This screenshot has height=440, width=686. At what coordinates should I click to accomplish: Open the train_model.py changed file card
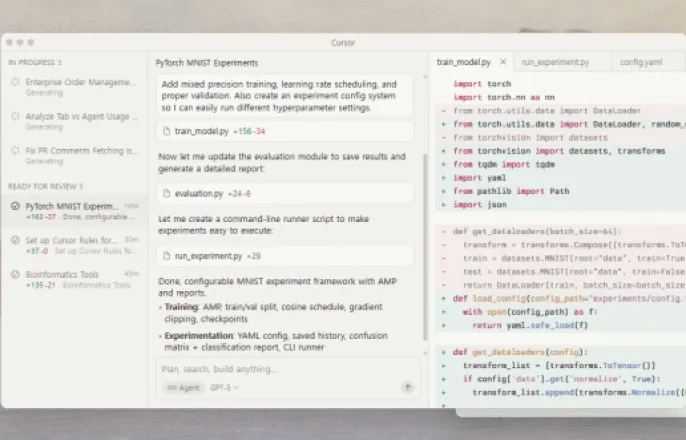pyautogui.click(x=285, y=131)
